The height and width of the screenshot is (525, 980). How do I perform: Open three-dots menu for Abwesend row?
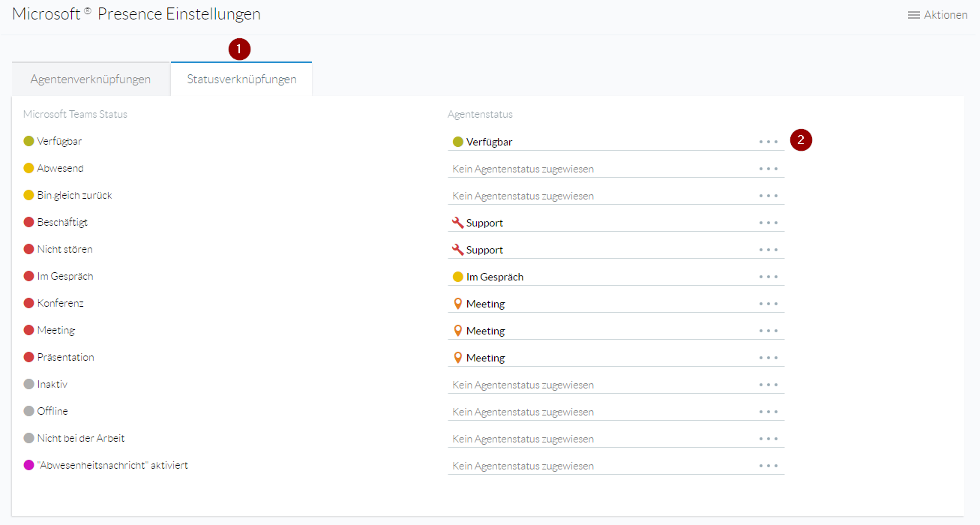pos(769,169)
